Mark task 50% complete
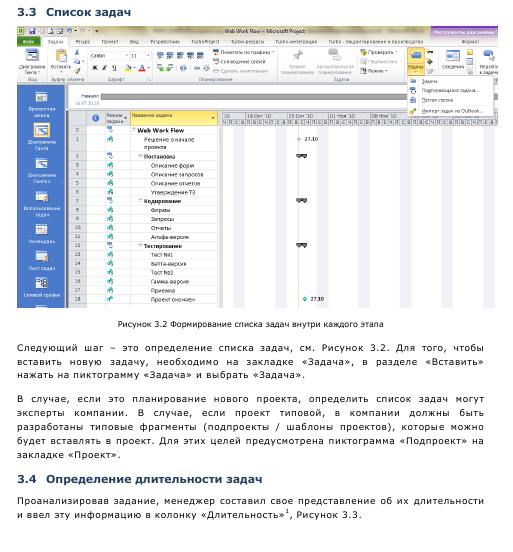Viewport: 513px width, 552px height. point(180,55)
